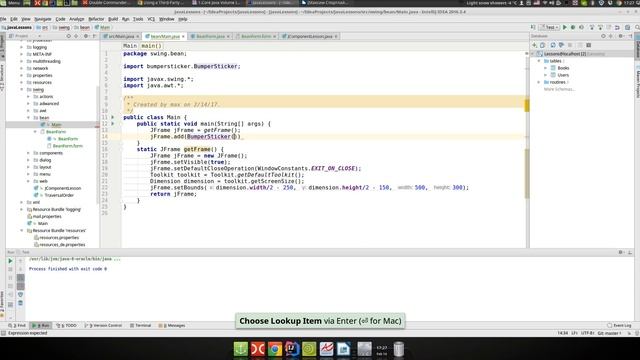Toggle the Maven Projects side tab

(x=637, y=83)
